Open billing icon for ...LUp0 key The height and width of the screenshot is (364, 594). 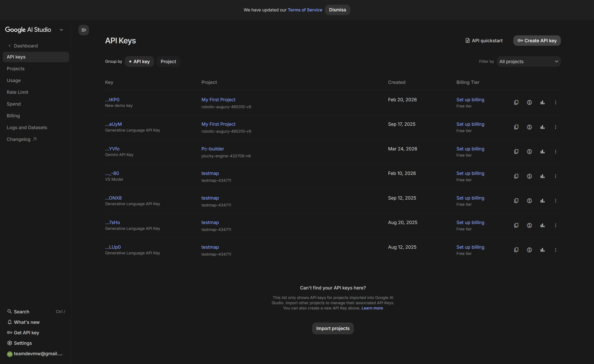point(529,250)
